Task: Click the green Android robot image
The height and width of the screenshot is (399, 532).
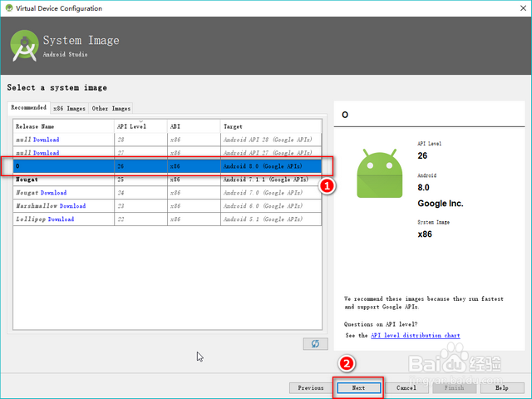Action: [379, 174]
